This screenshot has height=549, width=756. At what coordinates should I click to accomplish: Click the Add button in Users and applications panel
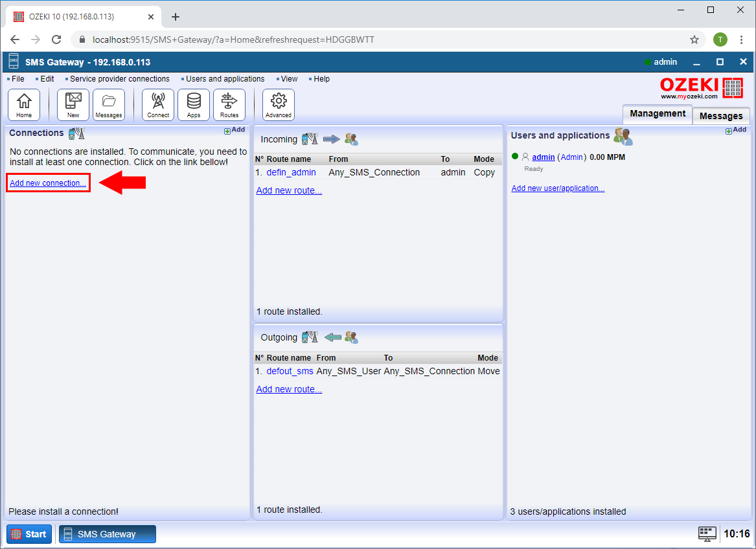pyautogui.click(x=736, y=130)
